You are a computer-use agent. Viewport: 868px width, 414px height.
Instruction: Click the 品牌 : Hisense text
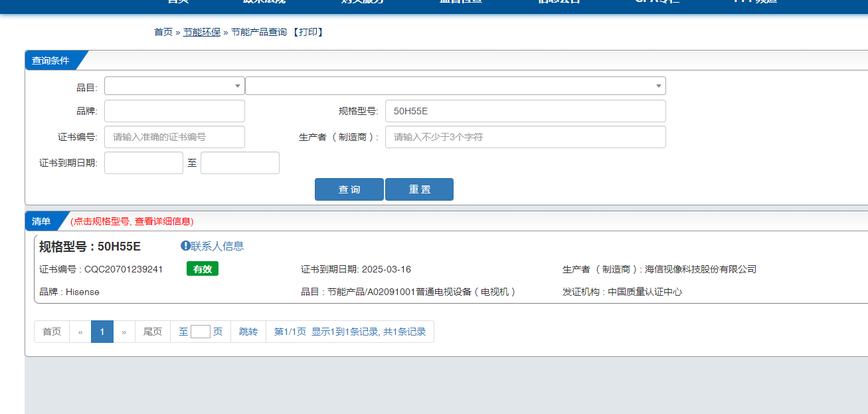(69, 292)
